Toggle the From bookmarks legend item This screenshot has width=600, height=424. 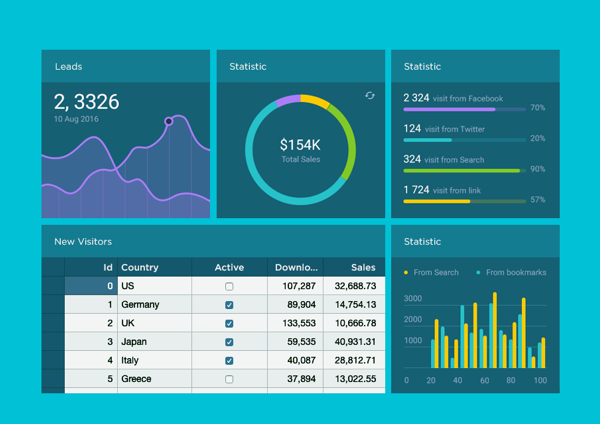pyautogui.click(x=511, y=272)
